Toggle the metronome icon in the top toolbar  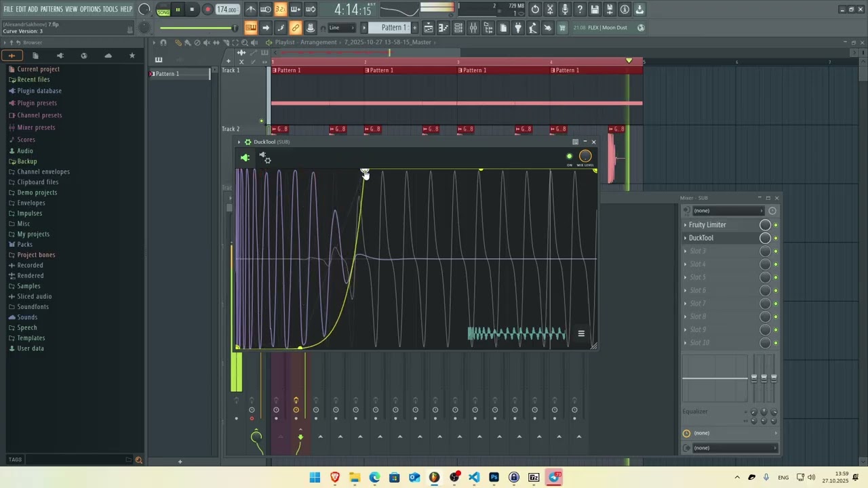[251, 9]
